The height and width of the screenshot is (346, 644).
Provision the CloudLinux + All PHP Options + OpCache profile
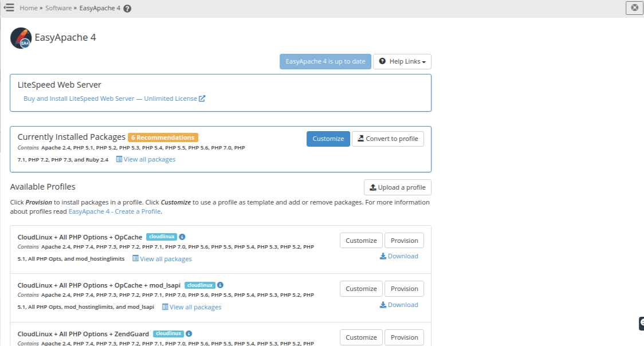pos(404,241)
